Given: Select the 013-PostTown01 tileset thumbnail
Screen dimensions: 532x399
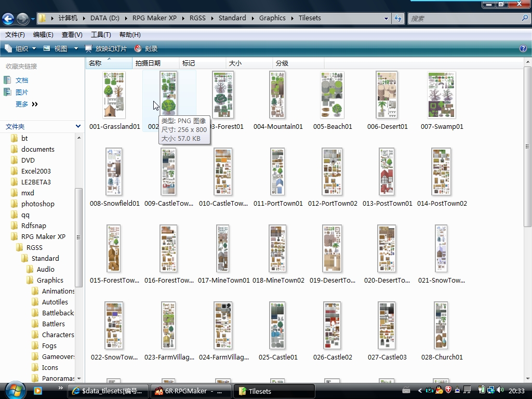Looking at the screenshot, I should coord(387,171).
